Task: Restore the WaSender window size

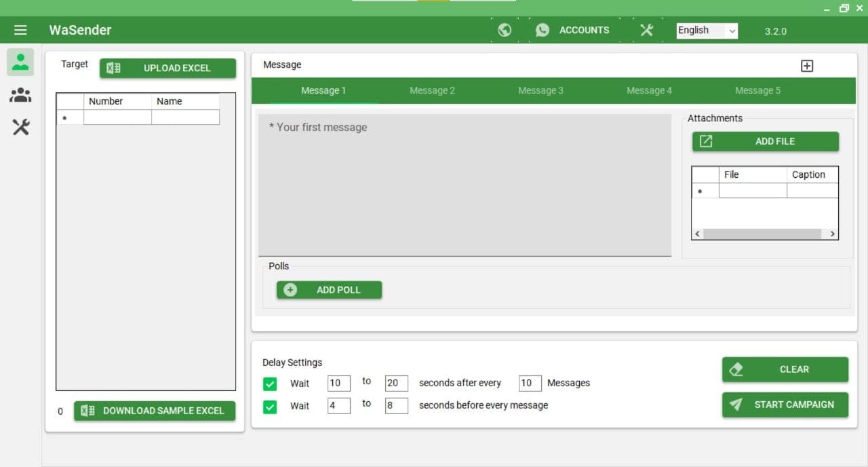Action: 844,8
